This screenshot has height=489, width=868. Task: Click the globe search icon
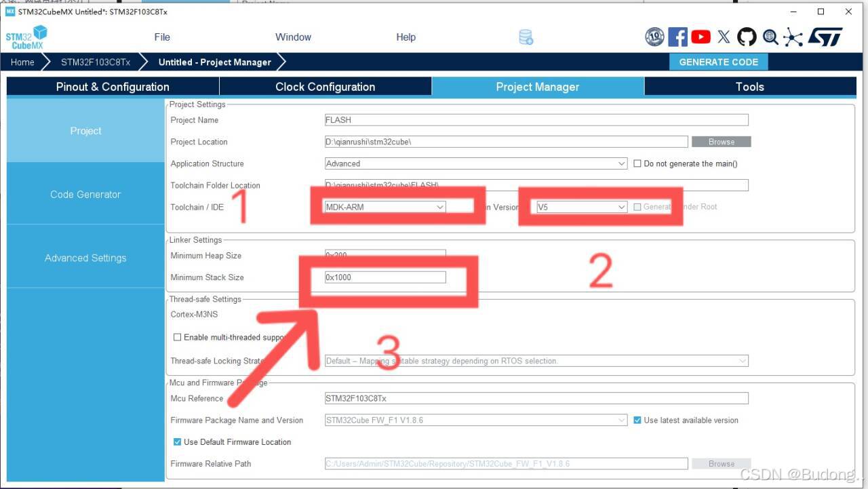tap(770, 37)
